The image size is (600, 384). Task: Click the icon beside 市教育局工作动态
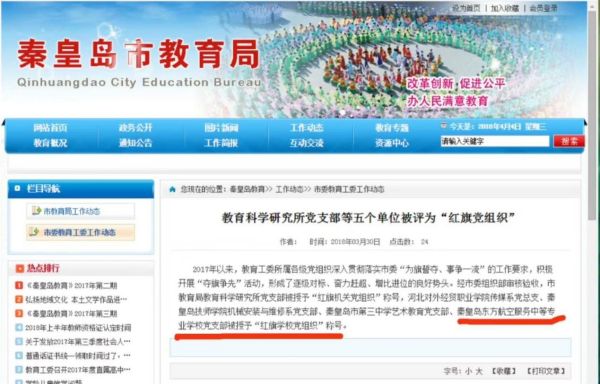point(36,211)
